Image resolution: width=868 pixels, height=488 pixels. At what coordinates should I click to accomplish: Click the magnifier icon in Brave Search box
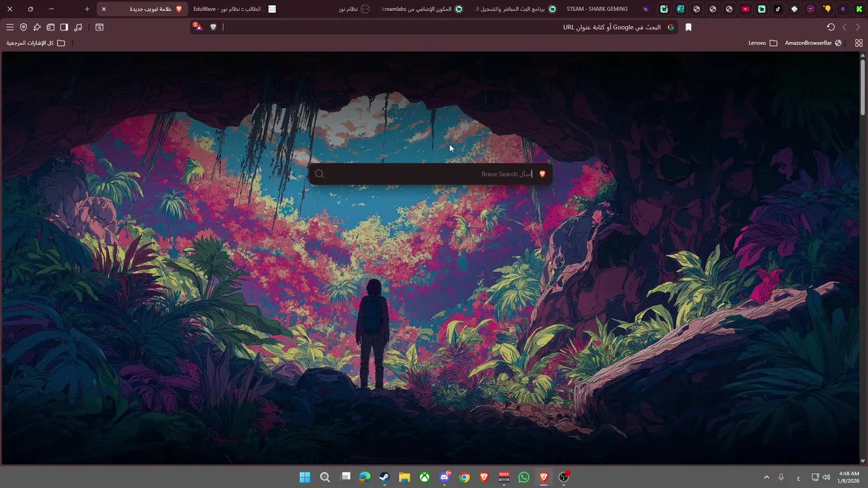click(x=319, y=174)
